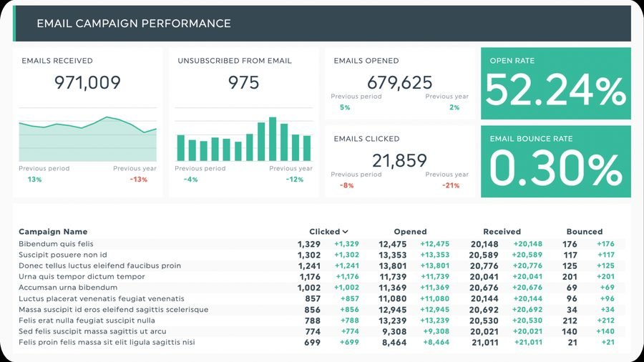644x362 pixels.
Task: Click the clicked value 857 cell
Action: (x=313, y=299)
